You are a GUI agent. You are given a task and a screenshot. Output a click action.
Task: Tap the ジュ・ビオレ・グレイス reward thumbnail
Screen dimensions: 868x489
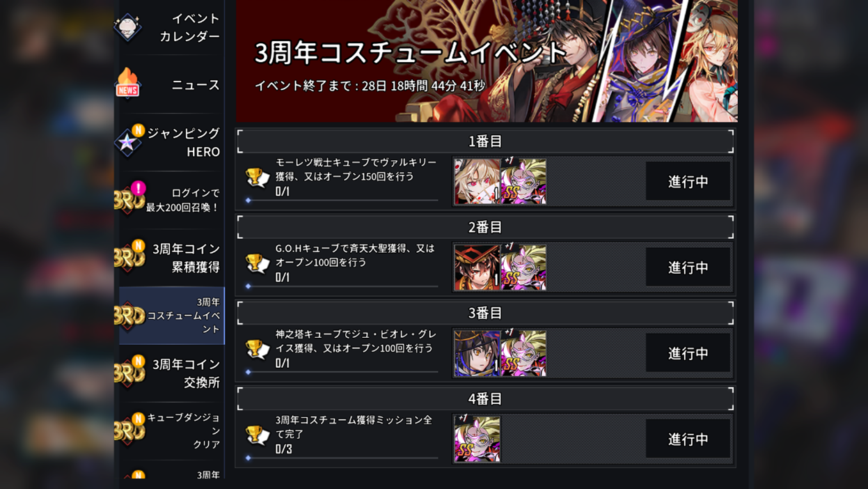[477, 352]
